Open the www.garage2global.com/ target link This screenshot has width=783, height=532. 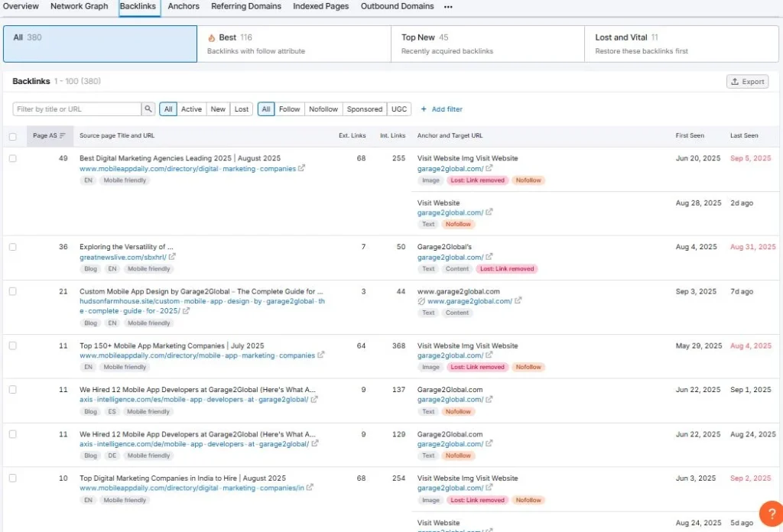469,301
